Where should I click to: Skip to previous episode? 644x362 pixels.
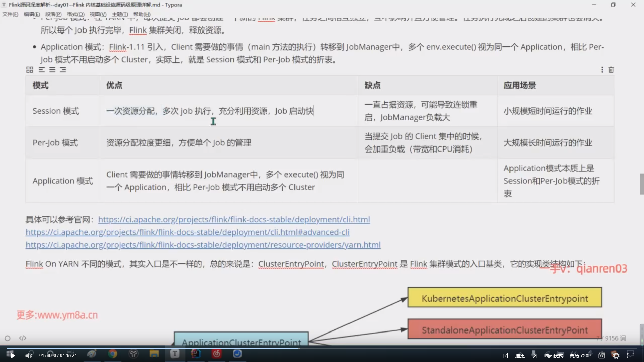point(506,356)
